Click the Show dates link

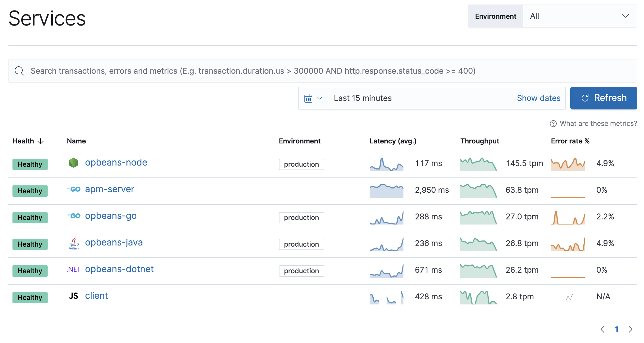pyautogui.click(x=539, y=98)
